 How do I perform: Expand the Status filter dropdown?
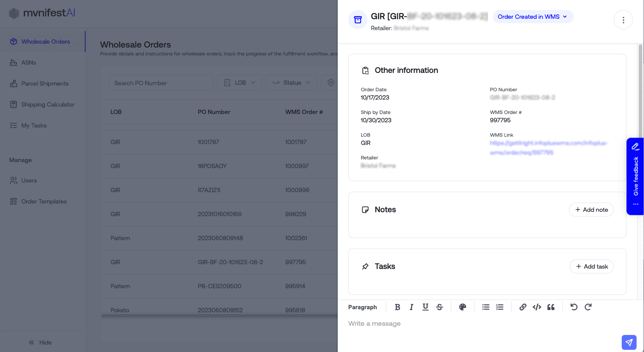pyautogui.click(x=291, y=83)
